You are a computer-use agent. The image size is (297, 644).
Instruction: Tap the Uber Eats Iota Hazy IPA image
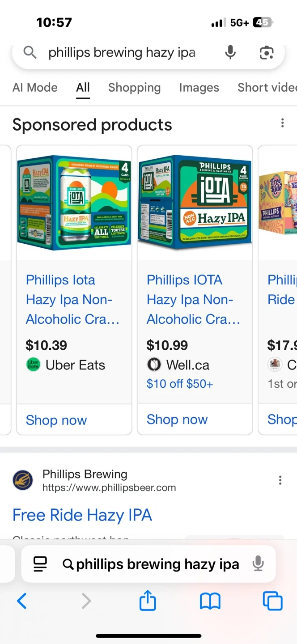click(74, 202)
